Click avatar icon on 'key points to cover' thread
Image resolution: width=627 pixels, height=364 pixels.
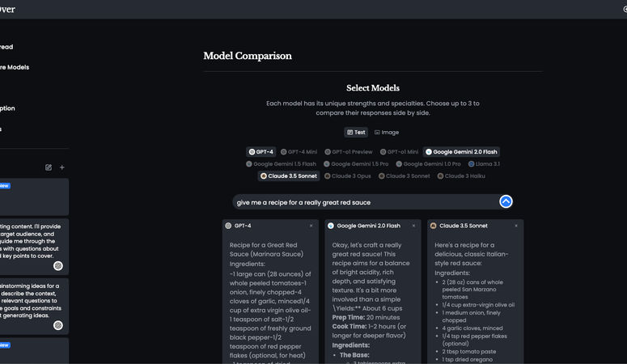click(x=58, y=265)
